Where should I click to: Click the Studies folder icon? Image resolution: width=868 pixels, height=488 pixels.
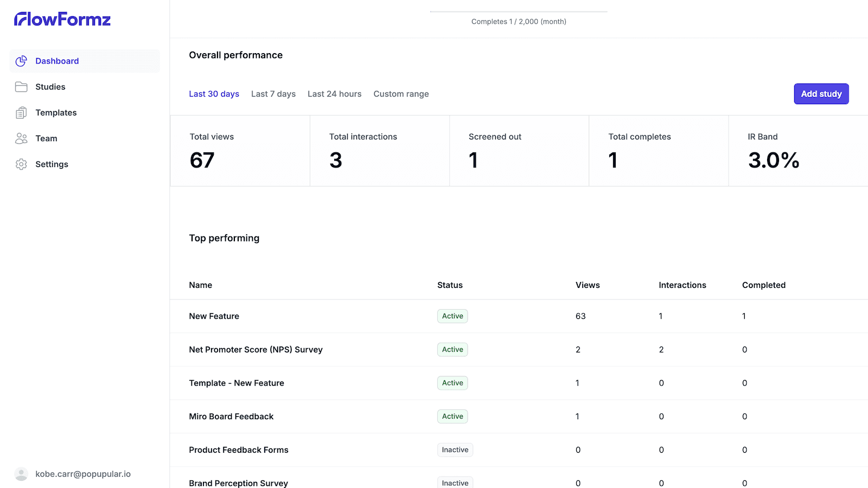click(21, 87)
